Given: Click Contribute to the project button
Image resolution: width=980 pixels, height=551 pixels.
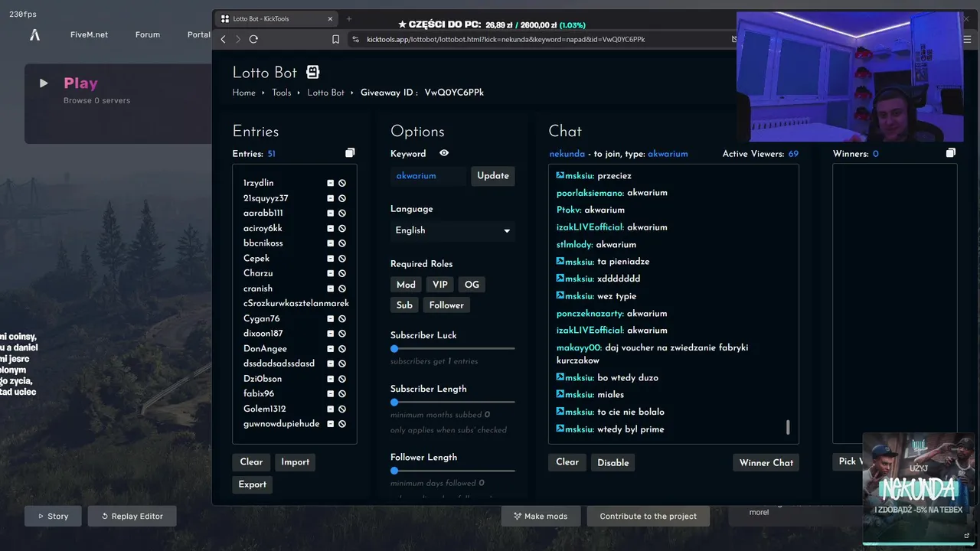Looking at the screenshot, I should pos(648,516).
